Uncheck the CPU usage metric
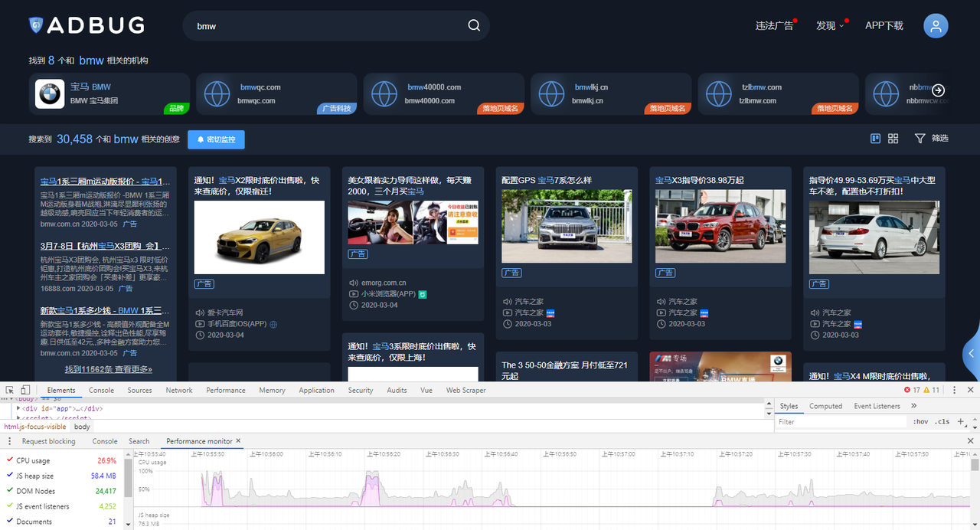This screenshot has width=980, height=530. click(10, 460)
